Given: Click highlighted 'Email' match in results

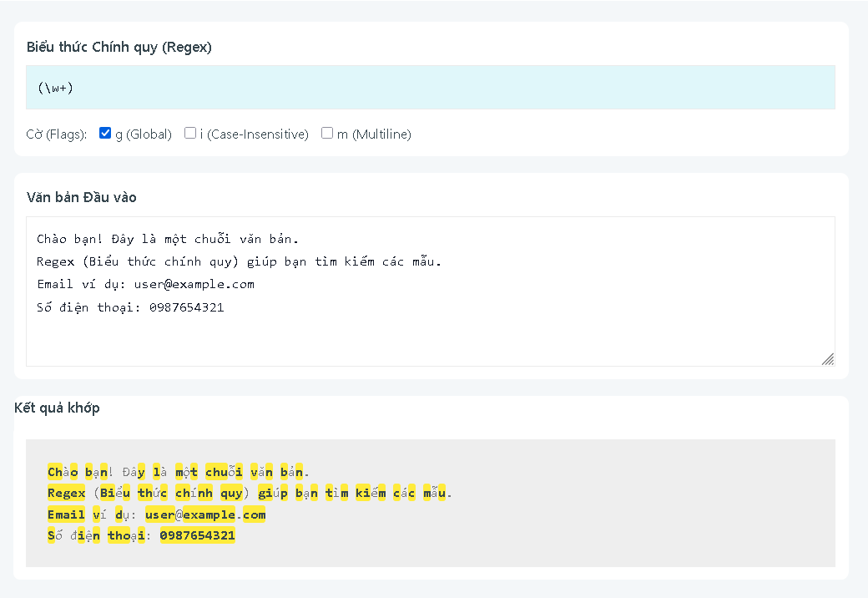Looking at the screenshot, I should 67,514.
